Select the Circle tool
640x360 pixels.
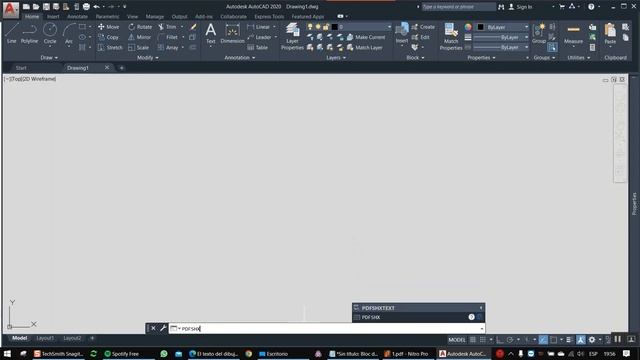(50, 33)
